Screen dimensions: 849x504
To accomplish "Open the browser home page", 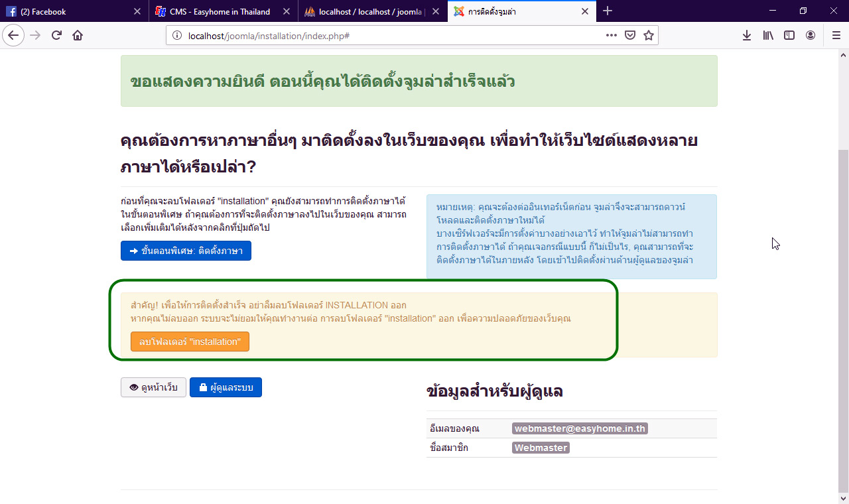I will (77, 34).
